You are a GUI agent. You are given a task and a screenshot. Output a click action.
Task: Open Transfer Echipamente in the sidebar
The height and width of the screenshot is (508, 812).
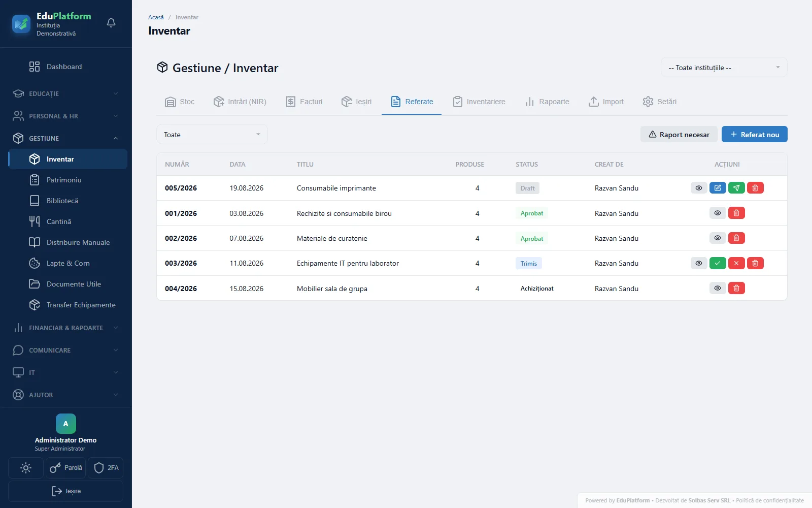(x=67, y=305)
